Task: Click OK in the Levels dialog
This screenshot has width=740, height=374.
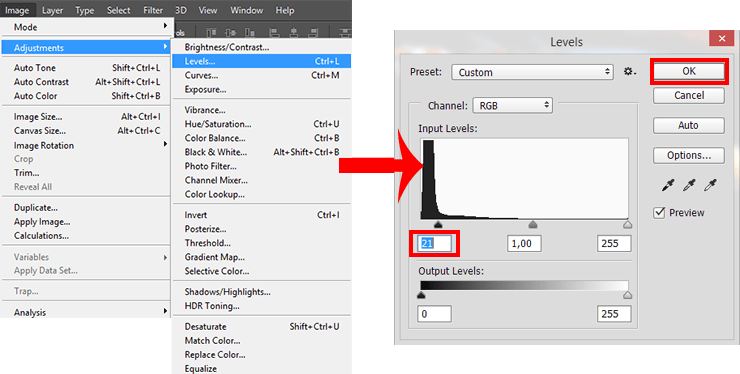Action: click(x=689, y=71)
